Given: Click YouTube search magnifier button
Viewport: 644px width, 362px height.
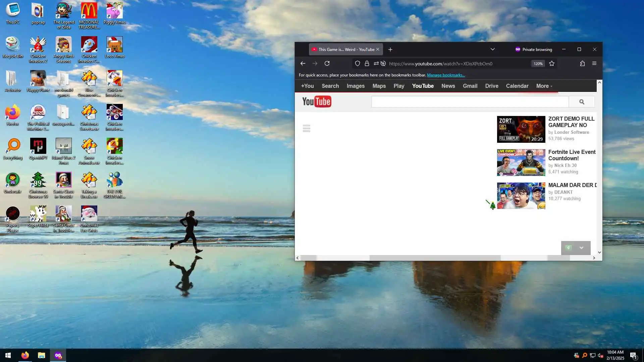Looking at the screenshot, I should point(582,102).
